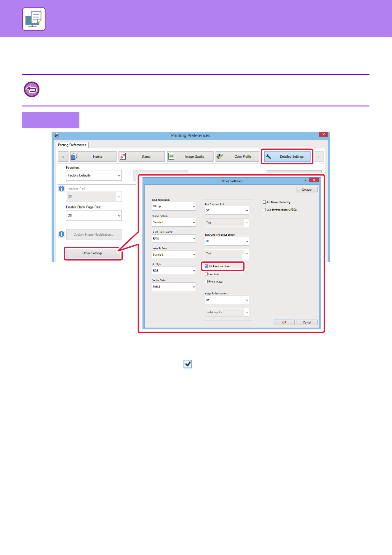The width and height of the screenshot is (392, 555).
Task: Click the Favorites label
Action: coord(73,168)
